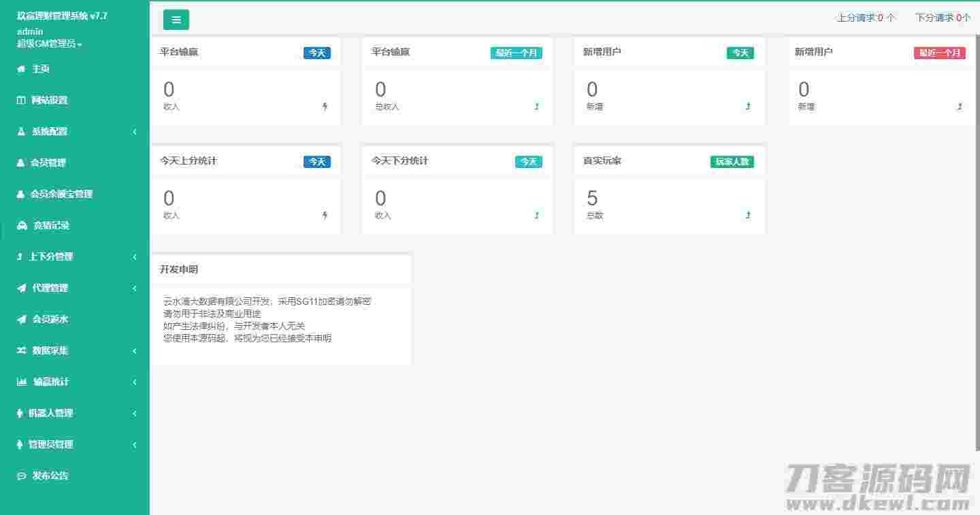Click the user icon next to 会员管理
The height and width of the screenshot is (515, 980).
pyautogui.click(x=20, y=163)
